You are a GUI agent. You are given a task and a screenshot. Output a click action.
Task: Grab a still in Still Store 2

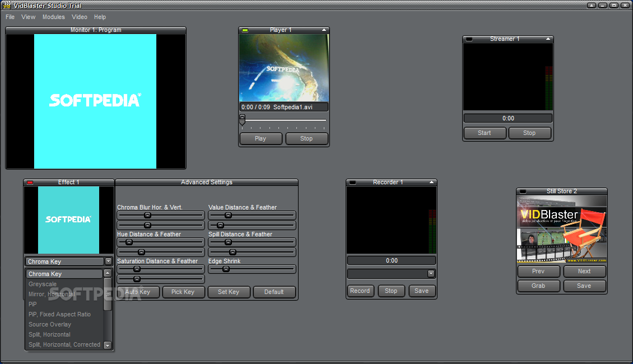pos(538,286)
